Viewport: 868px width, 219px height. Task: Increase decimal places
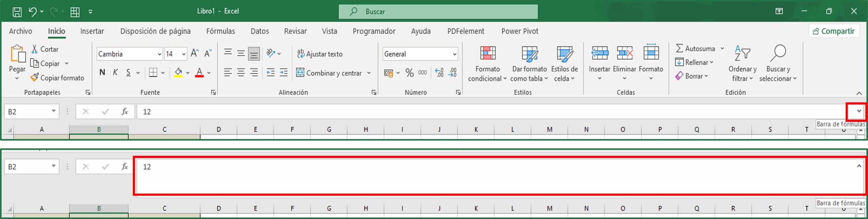click(x=439, y=73)
